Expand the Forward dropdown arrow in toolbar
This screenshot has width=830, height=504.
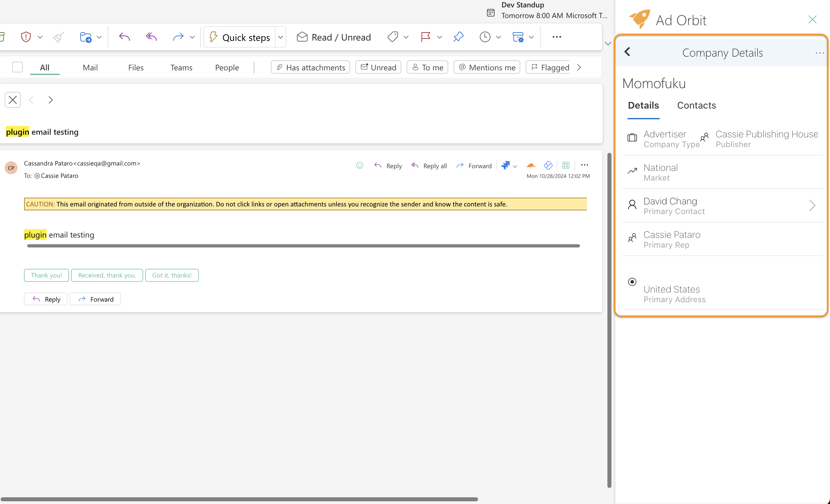coord(192,37)
